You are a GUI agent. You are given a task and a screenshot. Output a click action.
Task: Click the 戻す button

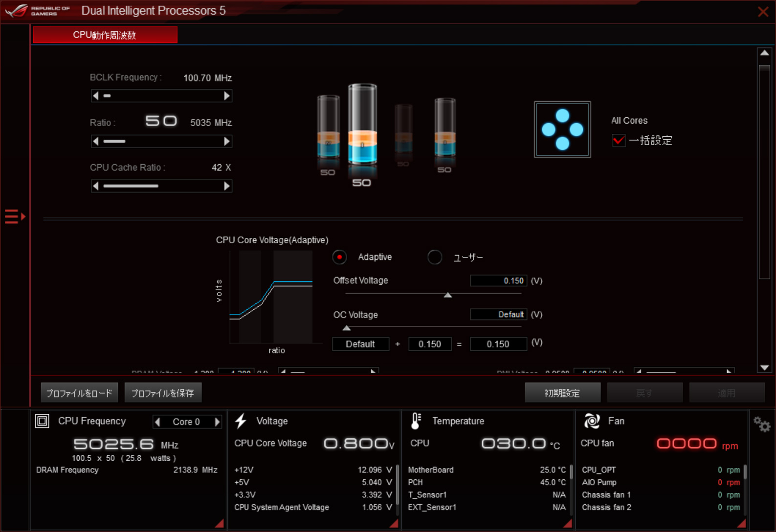pyautogui.click(x=645, y=393)
